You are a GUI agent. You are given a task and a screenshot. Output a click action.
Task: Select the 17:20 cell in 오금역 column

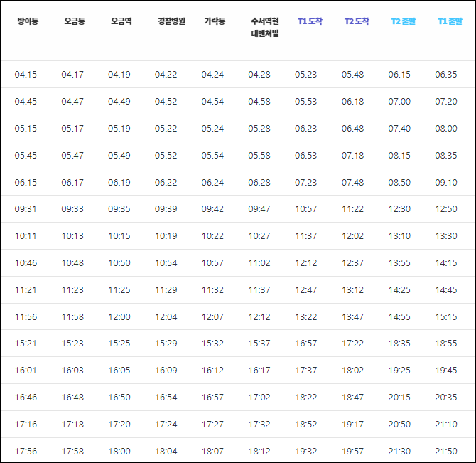pos(119,425)
